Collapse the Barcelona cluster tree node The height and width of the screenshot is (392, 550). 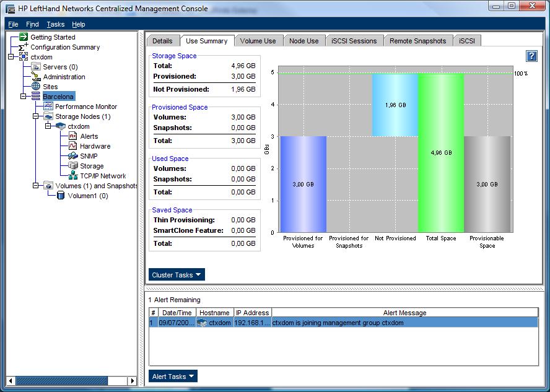[x=23, y=96]
